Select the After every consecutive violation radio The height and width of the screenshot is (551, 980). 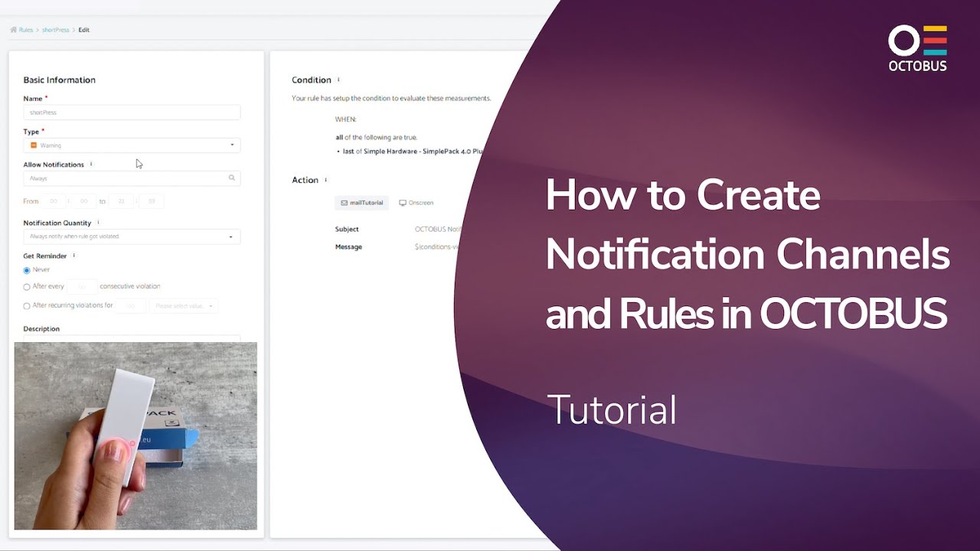(x=27, y=287)
